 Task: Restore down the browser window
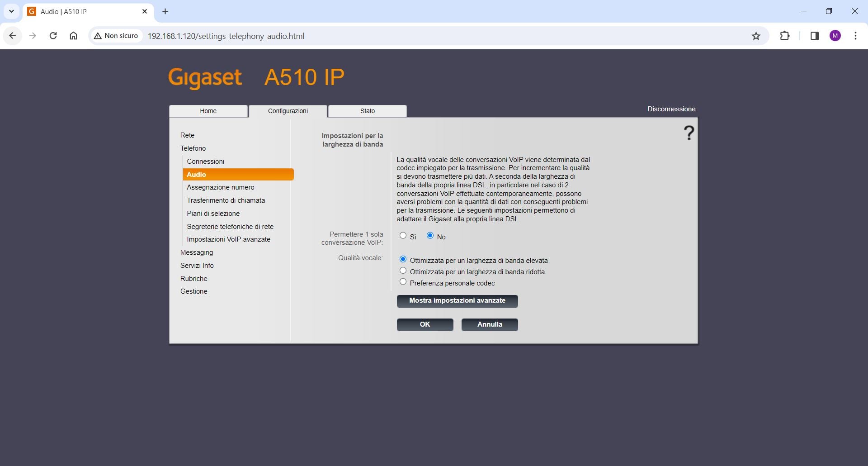point(829,11)
